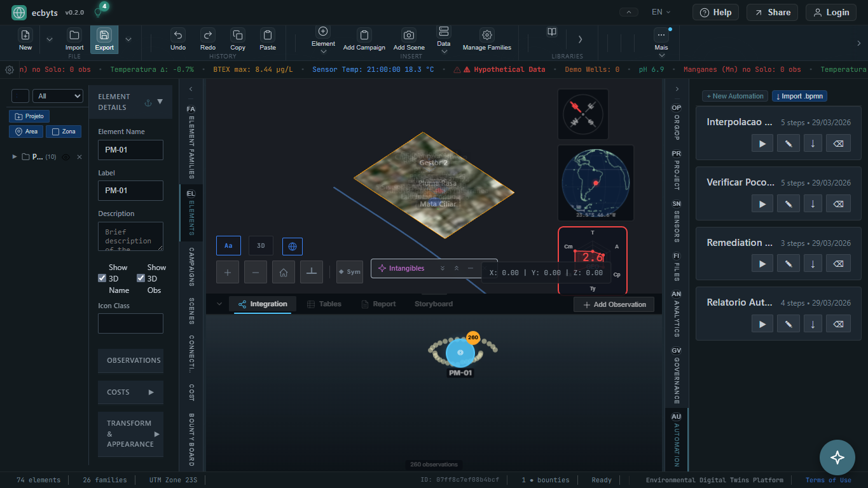Image resolution: width=868 pixels, height=488 pixels.
Task: Zoom out with the minus viewport button
Action: (x=256, y=272)
